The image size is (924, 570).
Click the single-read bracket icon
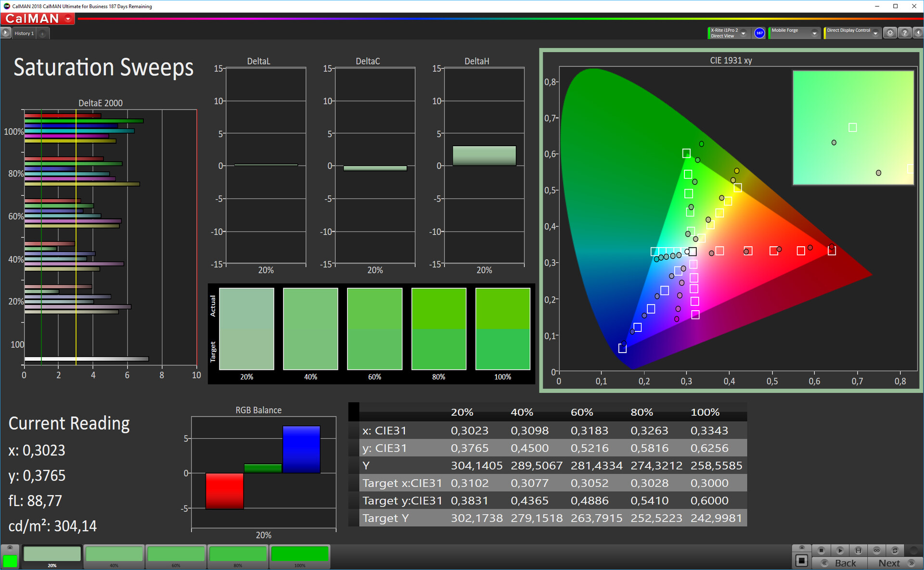tap(858, 550)
